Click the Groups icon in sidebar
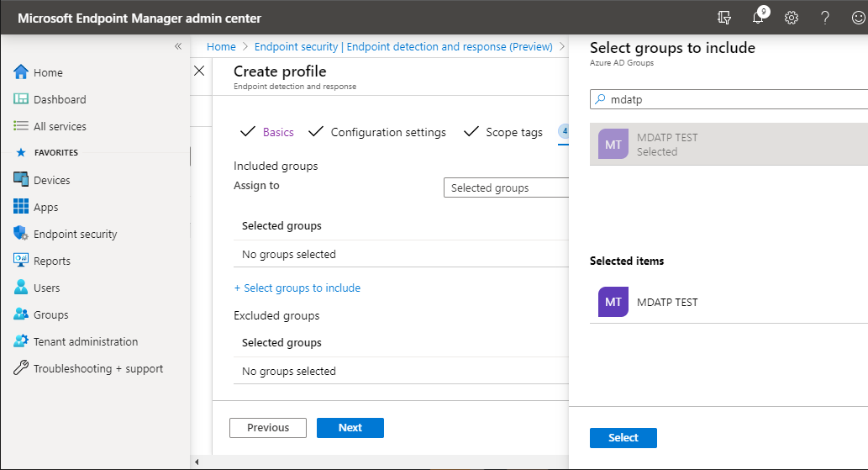Viewport: 868px width, 470px height. click(x=21, y=314)
